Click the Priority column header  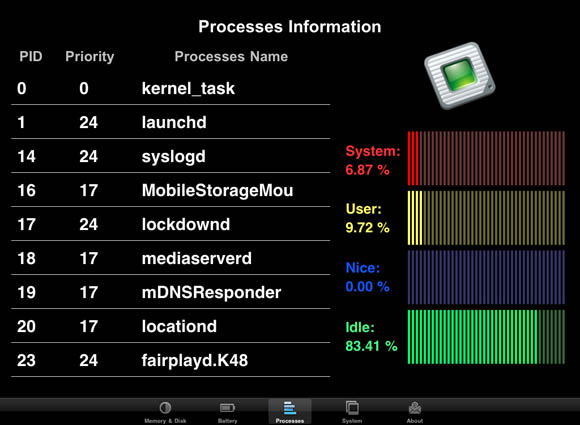point(90,57)
